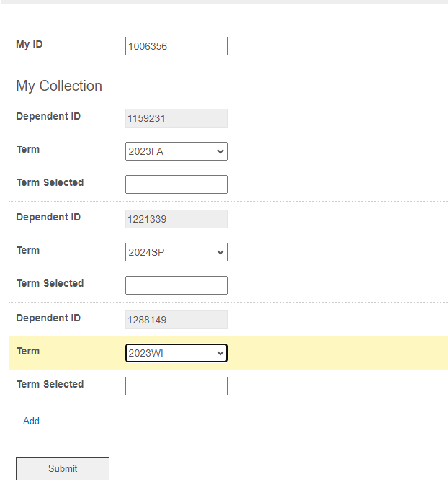Viewport: 448px width, 492px height.
Task: Click the Term label beside 2023FA dropdown
Action: pyautogui.click(x=28, y=150)
